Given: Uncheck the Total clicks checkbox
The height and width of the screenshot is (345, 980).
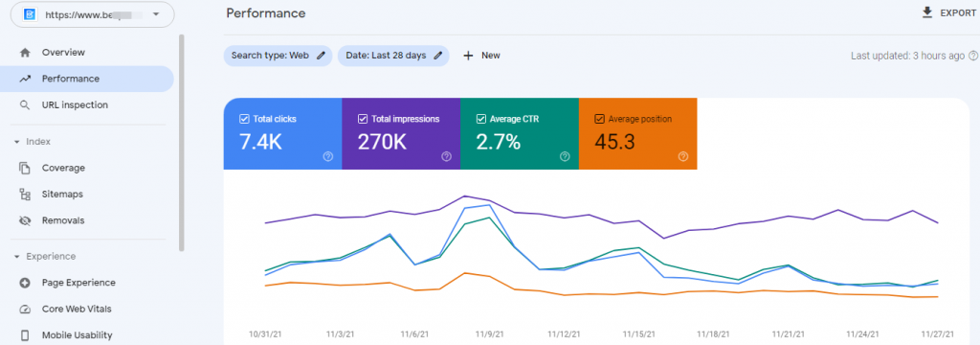Looking at the screenshot, I should 244,118.
